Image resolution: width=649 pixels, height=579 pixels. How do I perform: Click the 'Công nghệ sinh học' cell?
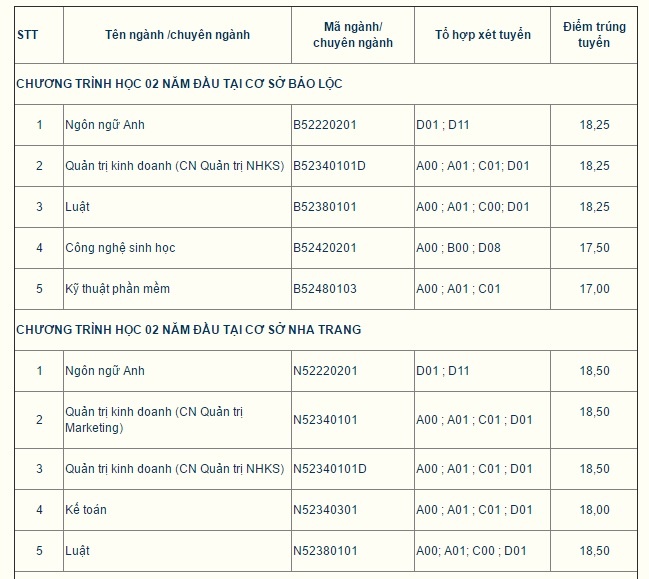(120, 248)
